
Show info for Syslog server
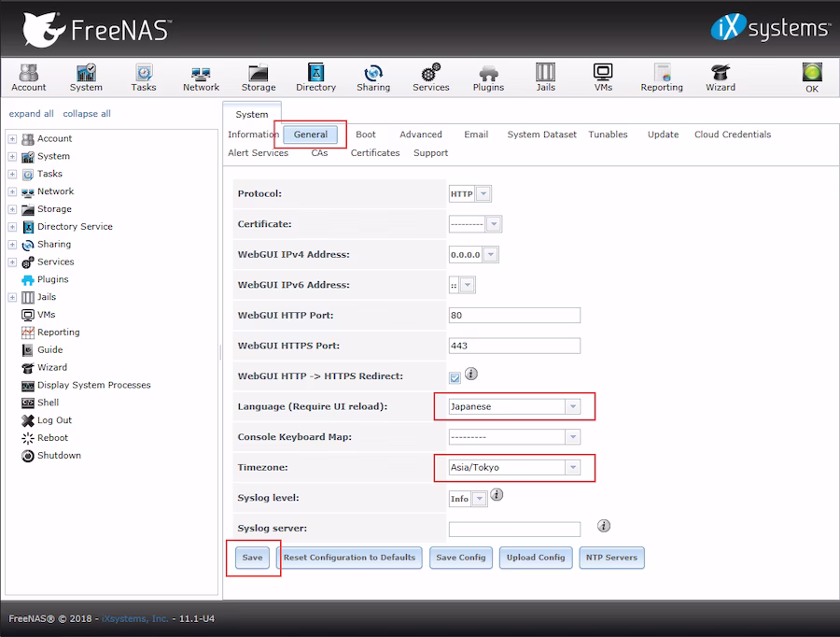coord(604,526)
